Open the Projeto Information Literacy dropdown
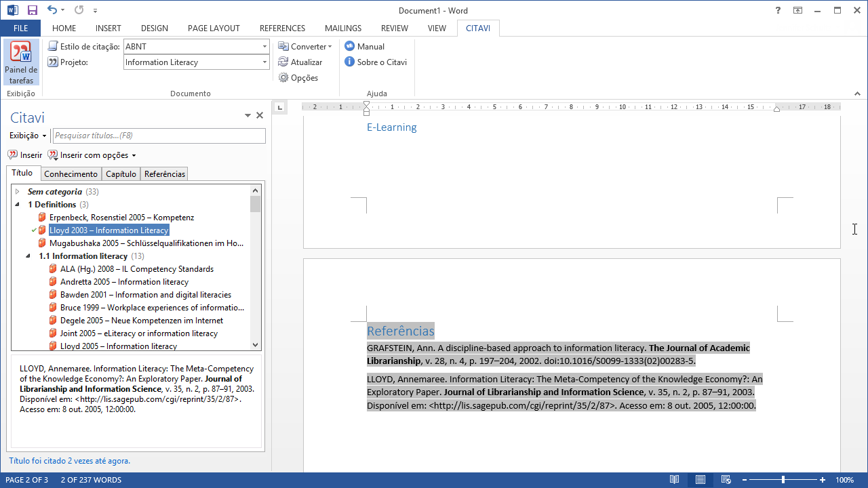 coord(264,62)
